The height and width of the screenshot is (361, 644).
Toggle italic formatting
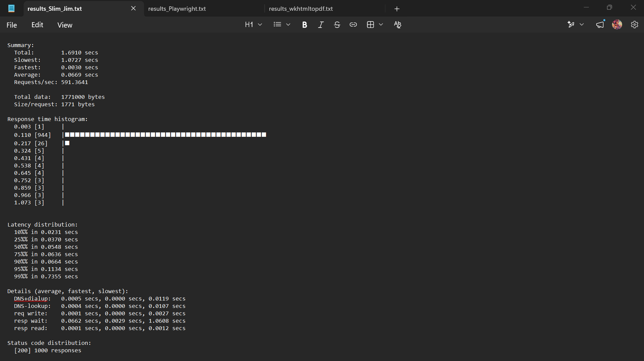321,25
